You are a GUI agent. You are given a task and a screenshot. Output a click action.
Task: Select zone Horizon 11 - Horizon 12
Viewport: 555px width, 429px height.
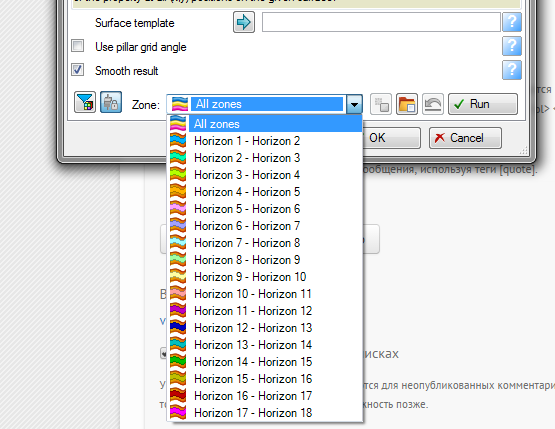[x=265, y=311]
